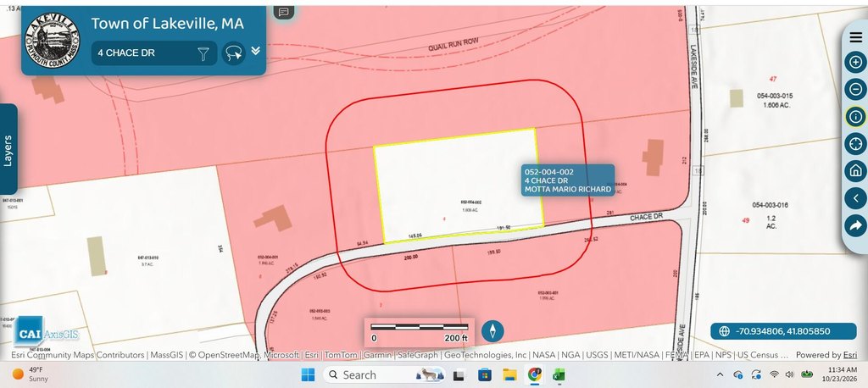Viewport: 868px width, 388px height.
Task: Go back to previous extent arrow
Action: tap(856, 198)
